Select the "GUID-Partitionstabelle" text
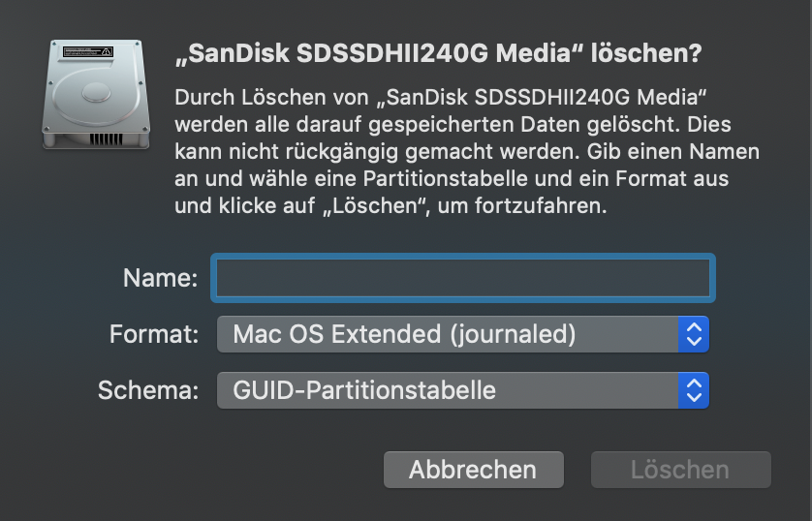Viewport: 812px width, 521px height. (x=364, y=390)
